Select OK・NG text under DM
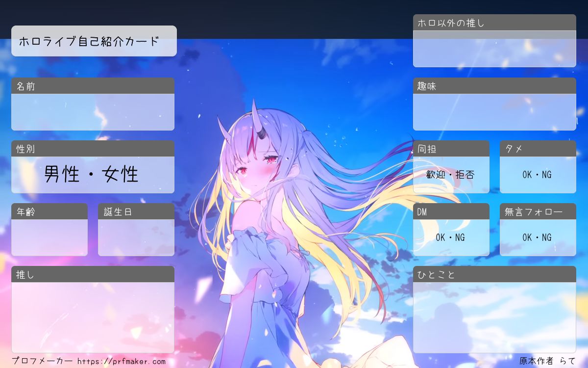The image size is (588, 368). point(451,237)
